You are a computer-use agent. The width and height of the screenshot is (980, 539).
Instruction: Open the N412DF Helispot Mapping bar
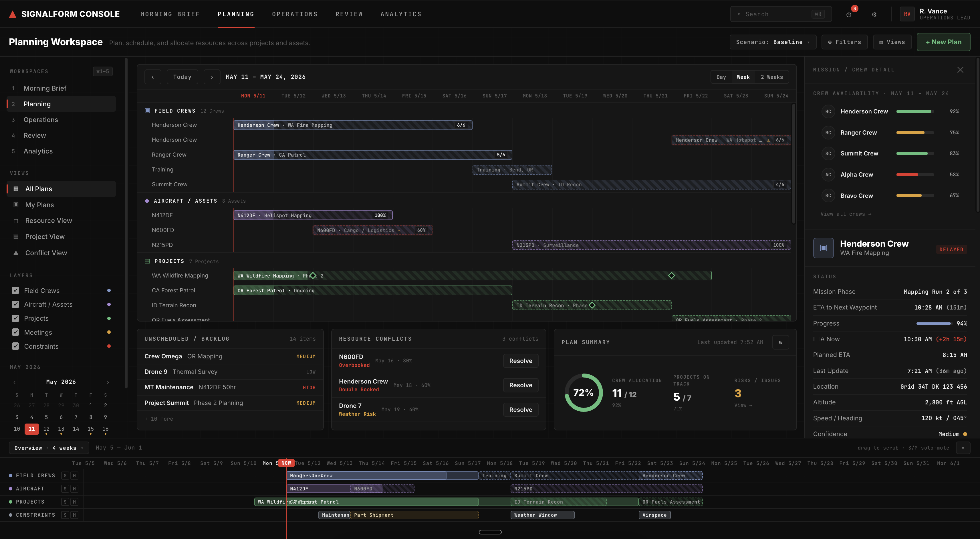pyautogui.click(x=313, y=215)
